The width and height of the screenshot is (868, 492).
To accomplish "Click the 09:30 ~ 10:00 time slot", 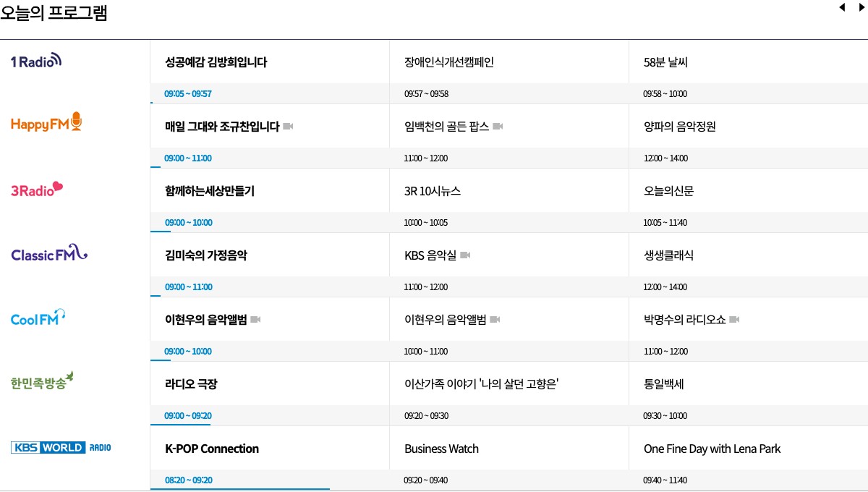I will click(x=665, y=416).
